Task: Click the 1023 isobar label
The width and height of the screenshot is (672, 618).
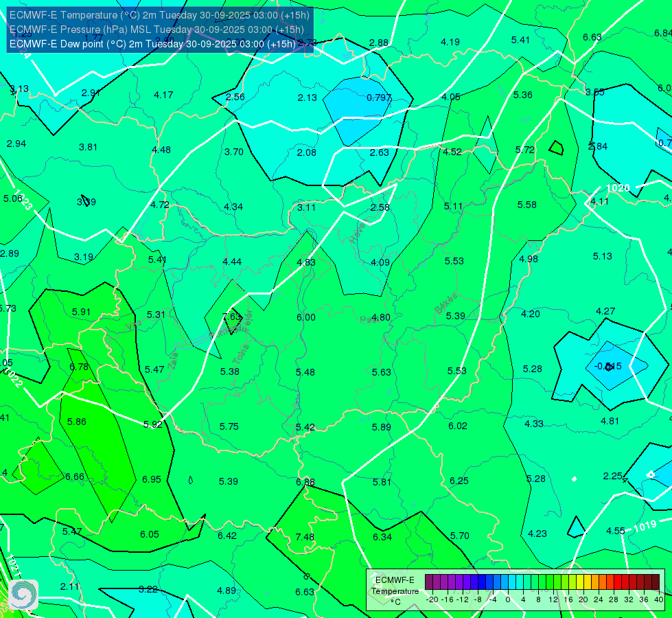Action: 23,199
